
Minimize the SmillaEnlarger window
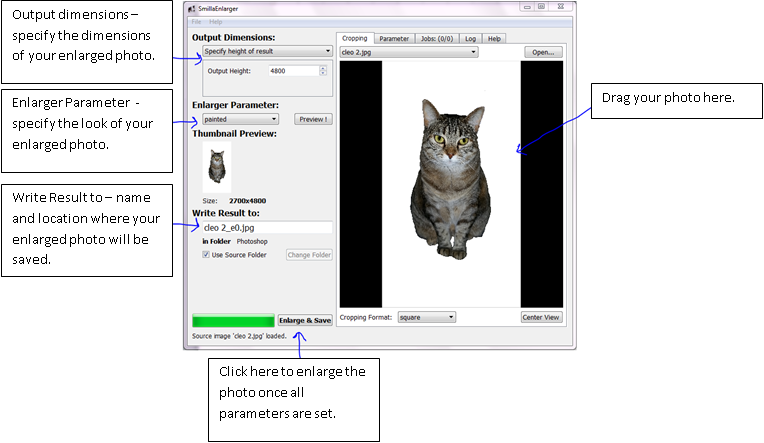point(527,7)
